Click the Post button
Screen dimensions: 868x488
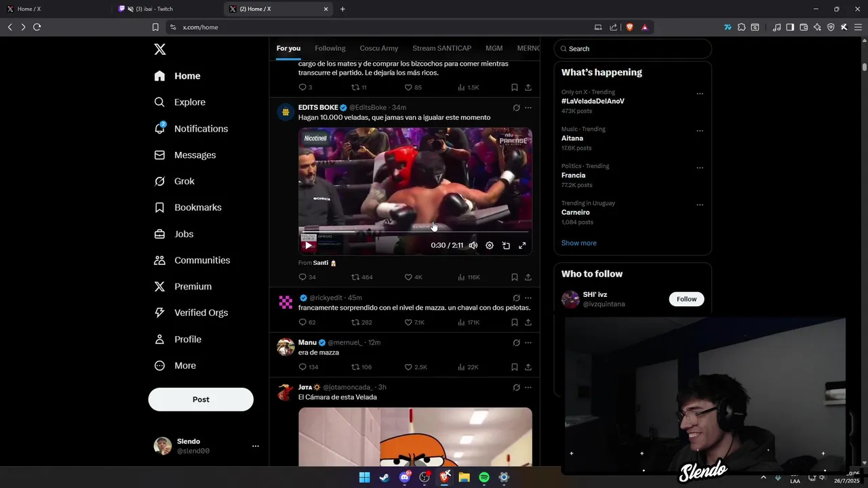click(x=201, y=399)
